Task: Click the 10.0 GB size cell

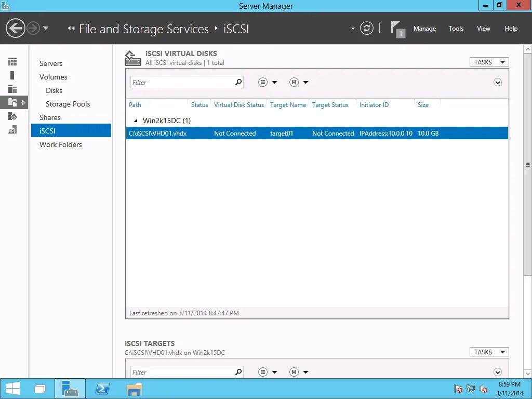Action: coord(428,134)
